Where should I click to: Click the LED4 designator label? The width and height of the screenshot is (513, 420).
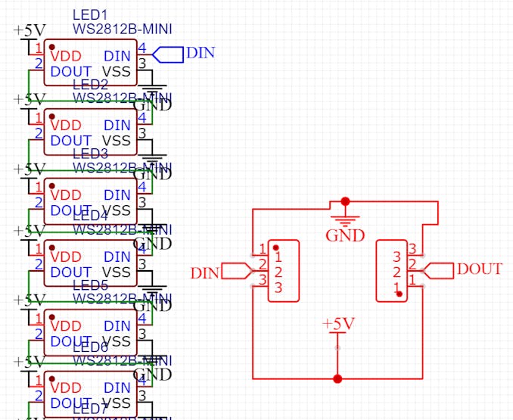tap(90, 216)
